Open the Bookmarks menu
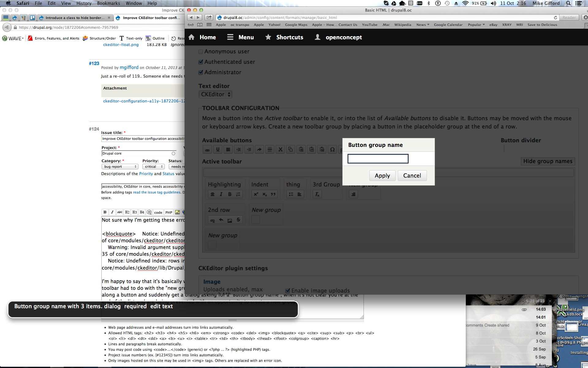 coord(108,3)
